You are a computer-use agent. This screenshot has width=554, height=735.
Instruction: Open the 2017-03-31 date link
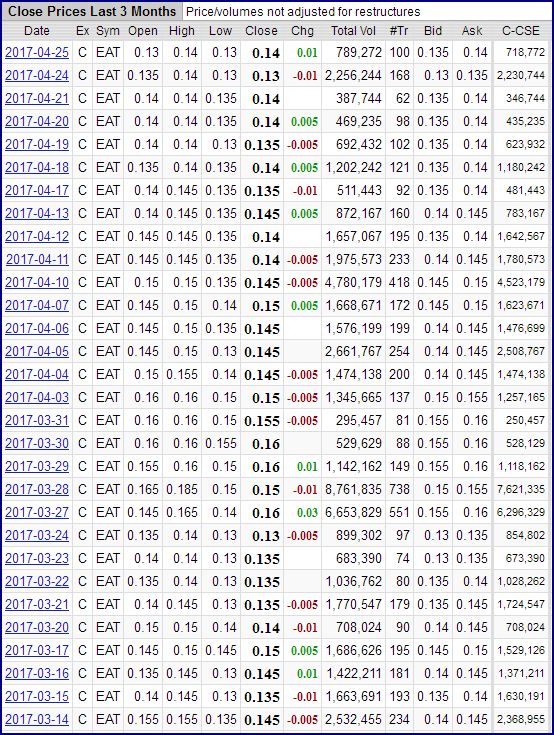click(37, 420)
